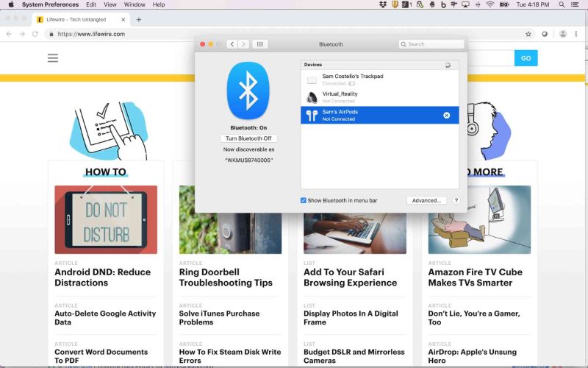Viewport: 588px width, 368px height.
Task: Click Turn Bluetooth Off button
Action: [248, 138]
